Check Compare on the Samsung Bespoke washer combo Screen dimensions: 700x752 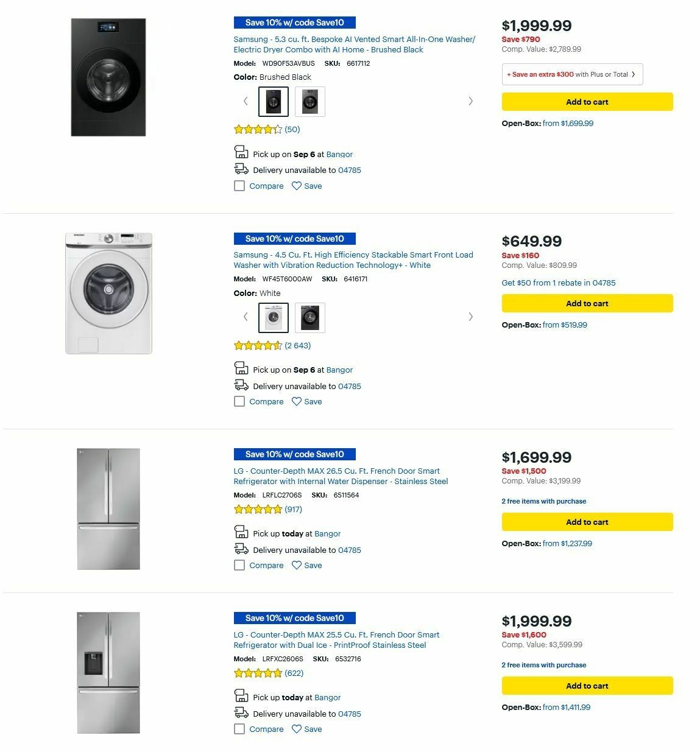point(239,186)
